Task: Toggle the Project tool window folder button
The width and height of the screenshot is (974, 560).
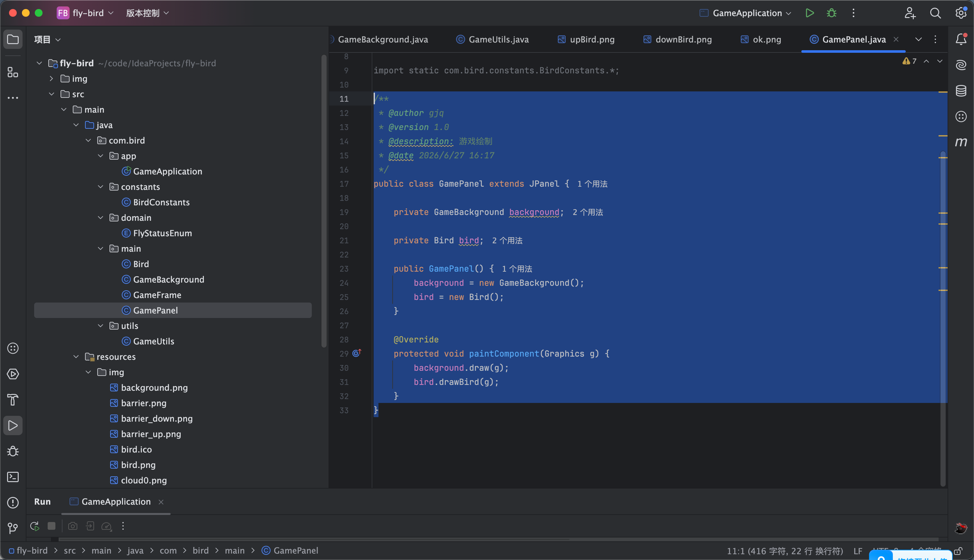Action: click(13, 39)
